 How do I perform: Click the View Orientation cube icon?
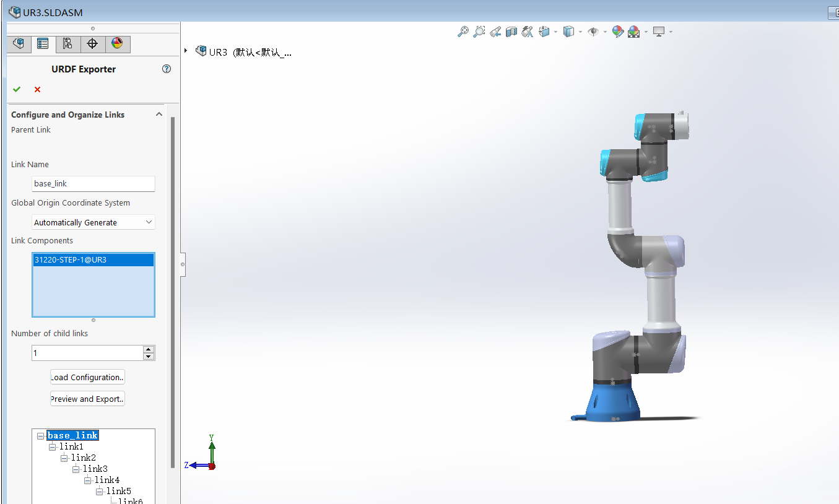[544, 32]
